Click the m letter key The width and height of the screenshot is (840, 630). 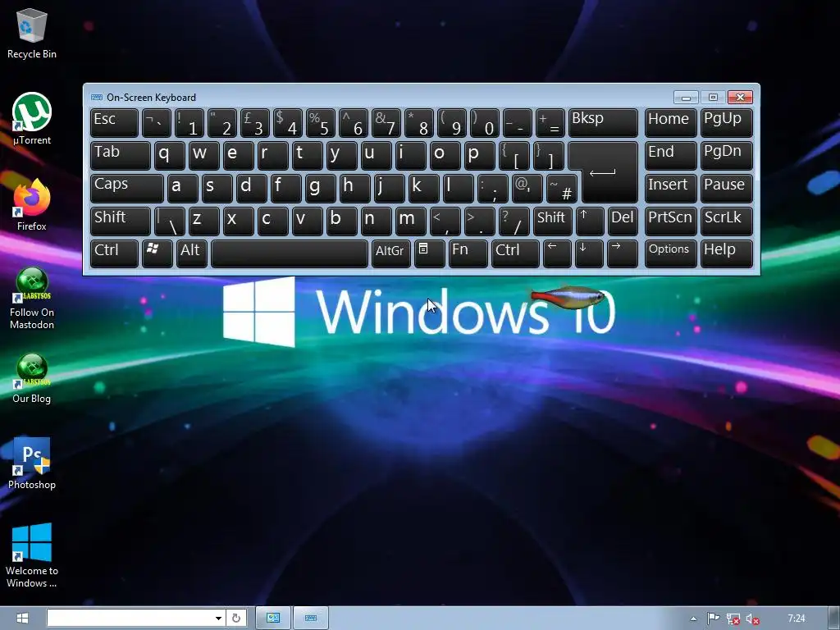pyautogui.click(x=411, y=221)
